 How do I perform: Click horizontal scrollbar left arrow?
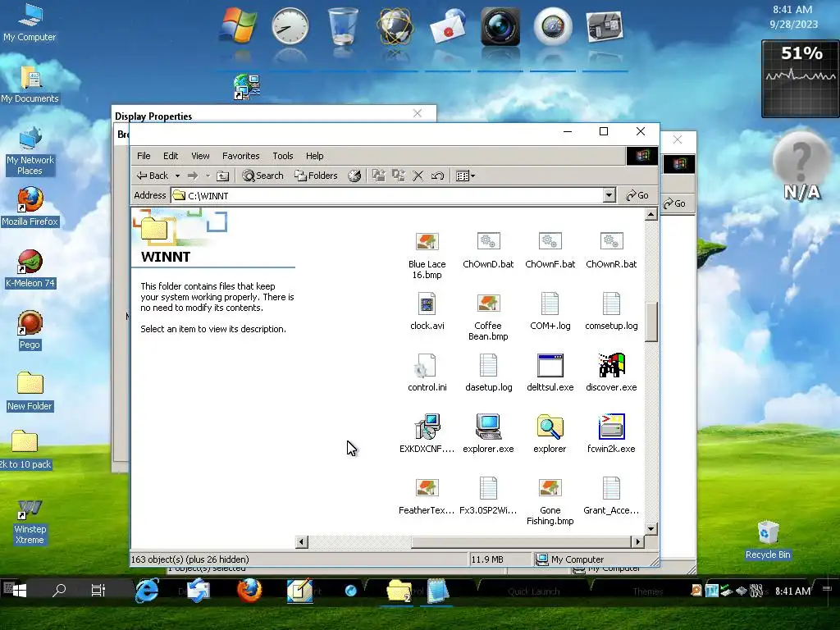302,541
